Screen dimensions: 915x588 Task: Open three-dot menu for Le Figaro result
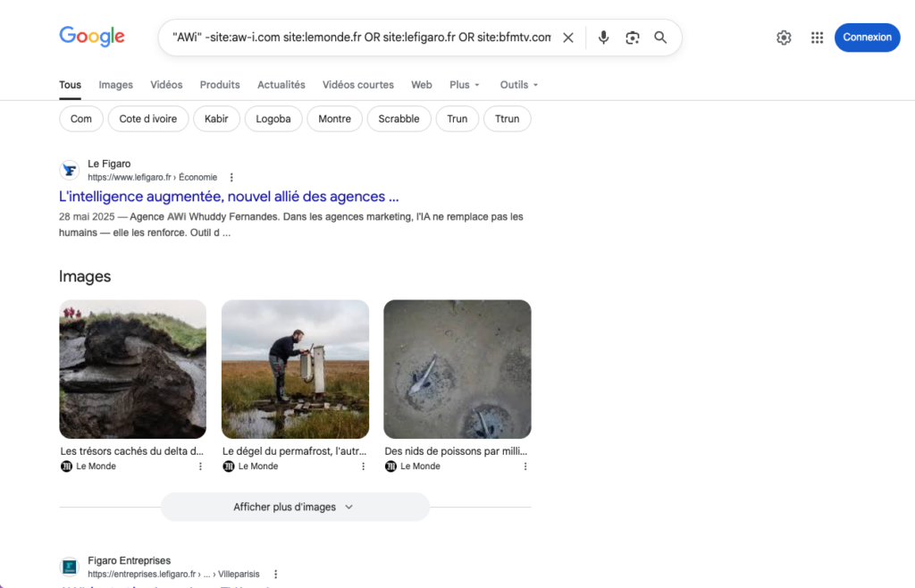pos(231,178)
